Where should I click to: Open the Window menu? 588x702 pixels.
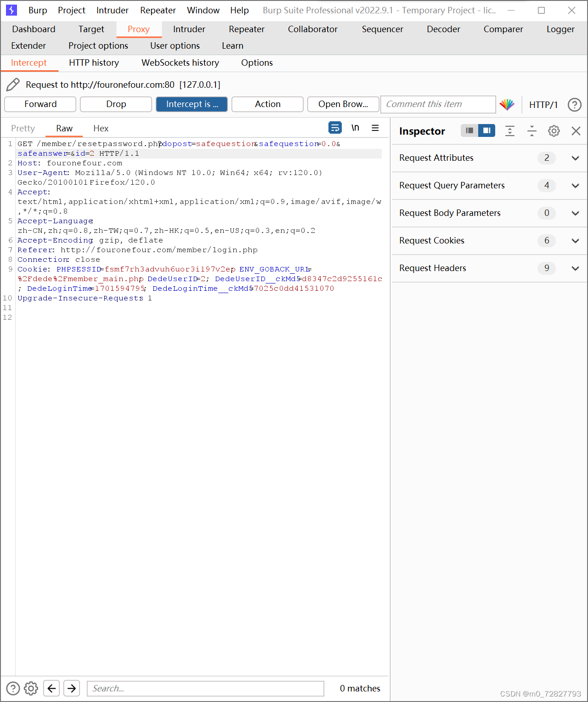[203, 10]
